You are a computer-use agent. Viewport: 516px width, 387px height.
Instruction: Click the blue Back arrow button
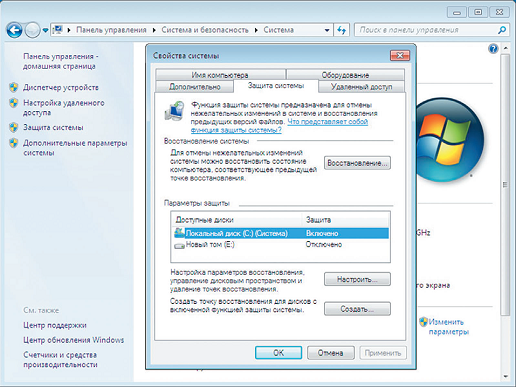pos(14,30)
